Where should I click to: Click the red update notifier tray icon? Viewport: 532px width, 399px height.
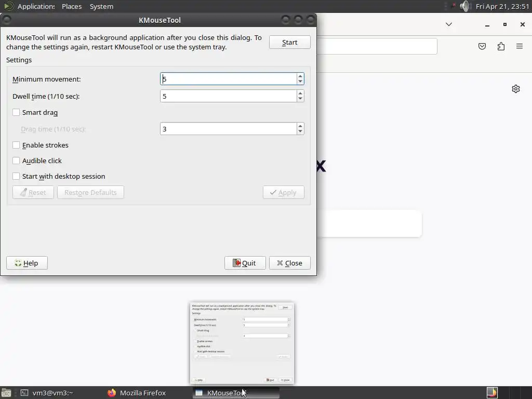click(x=454, y=6)
